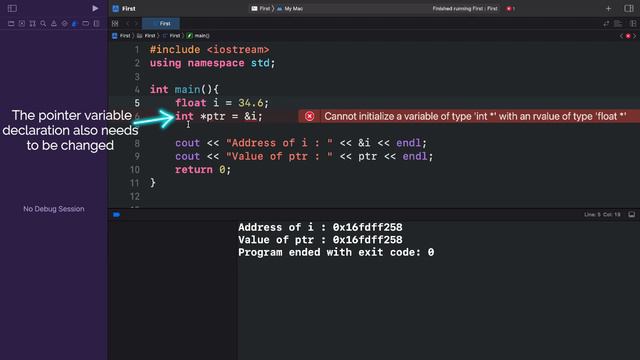
Task: Click the 'Finished running First' status text
Action: tap(465, 9)
